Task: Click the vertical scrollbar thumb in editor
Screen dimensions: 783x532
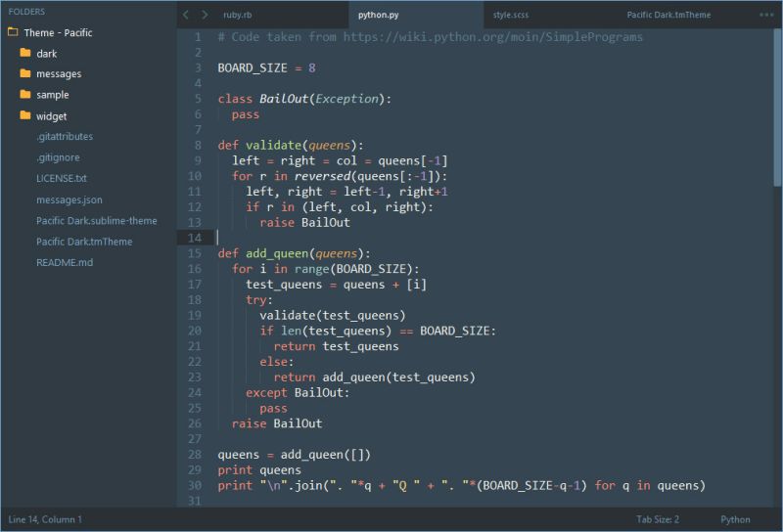Action: coord(777,108)
